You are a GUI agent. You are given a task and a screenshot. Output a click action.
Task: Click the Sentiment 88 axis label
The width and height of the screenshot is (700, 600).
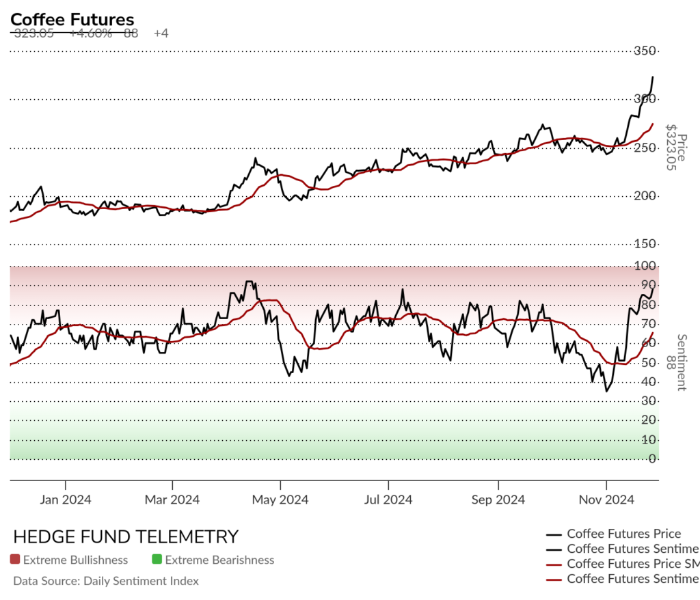(676, 362)
